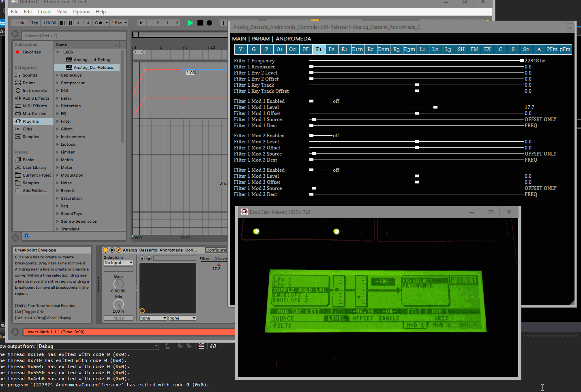Open the Create menu in Ableton
Image resolution: width=581 pixels, height=392 pixels.
pyautogui.click(x=45, y=12)
